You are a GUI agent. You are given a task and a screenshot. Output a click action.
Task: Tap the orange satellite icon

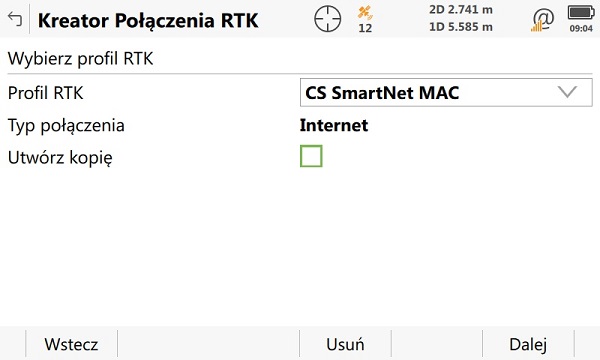click(365, 13)
